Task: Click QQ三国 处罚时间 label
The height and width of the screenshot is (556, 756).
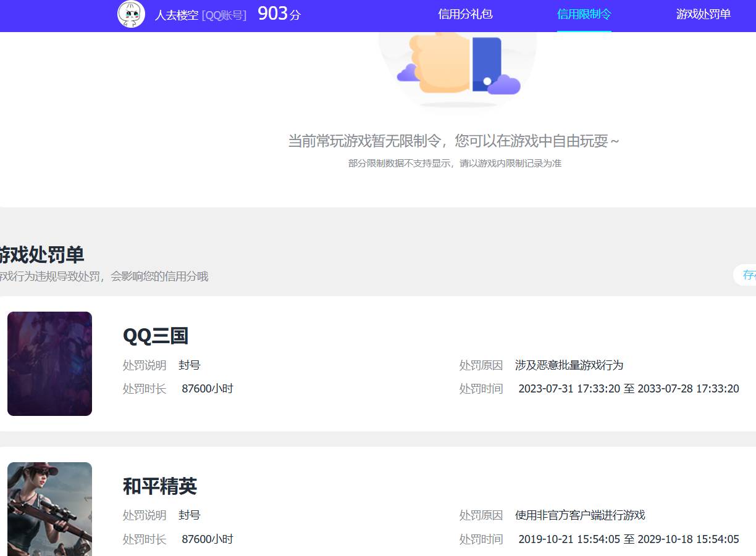Action: click(x=481, y=389)
